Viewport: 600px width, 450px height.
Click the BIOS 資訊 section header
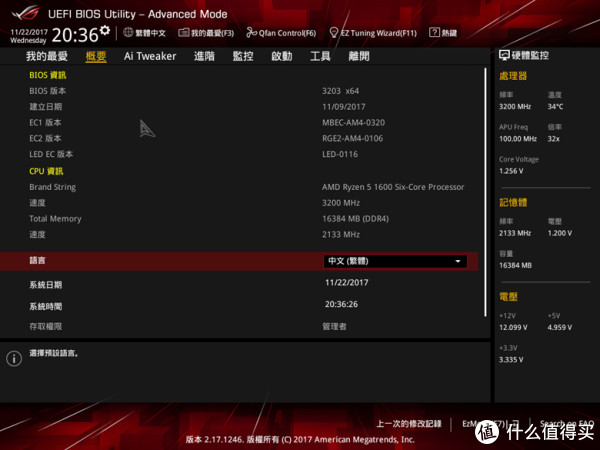click(48, 75)
